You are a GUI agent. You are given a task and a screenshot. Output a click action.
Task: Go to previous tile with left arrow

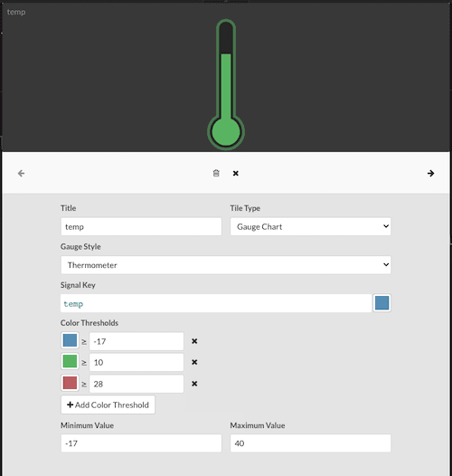[x=21, y=174]
